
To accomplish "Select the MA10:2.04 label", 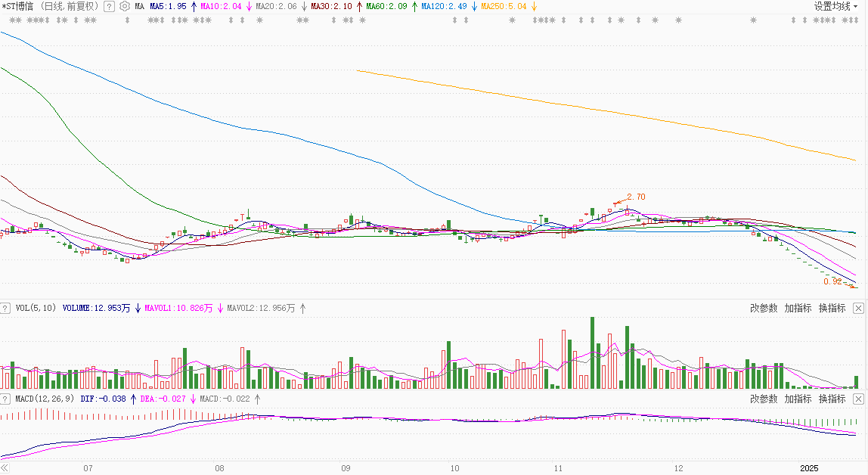I will 221,7.
